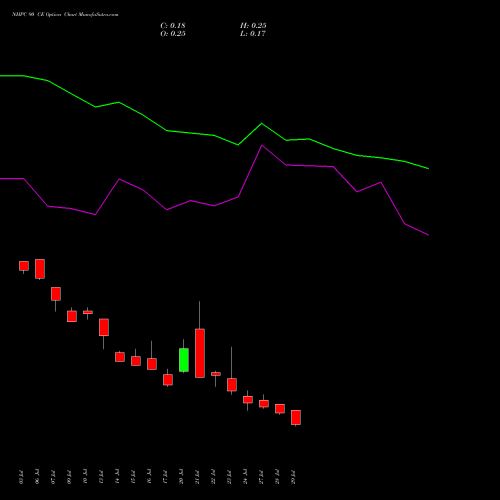Image resolution: width=500 pixels, height=500 pixels.
Task: Click the purple indicator line
Action: click(x=214, y=206)
